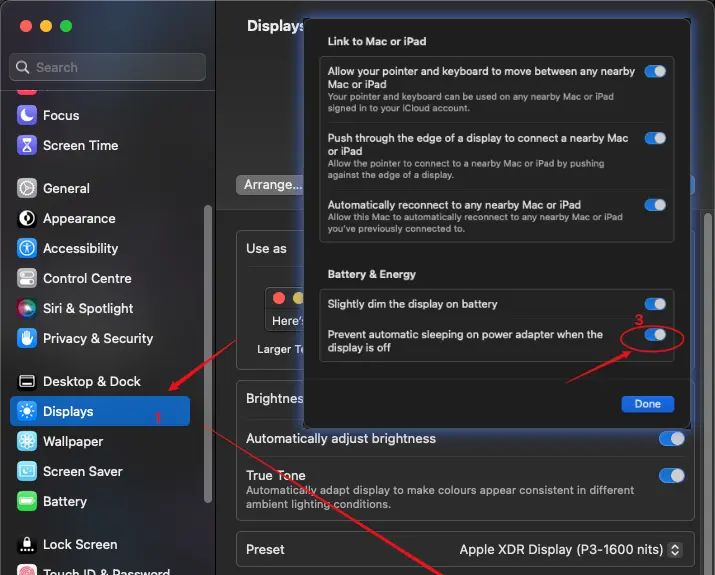Open Screen Saver settings
This screenshot has width=715, height=575.
point(100,471)
